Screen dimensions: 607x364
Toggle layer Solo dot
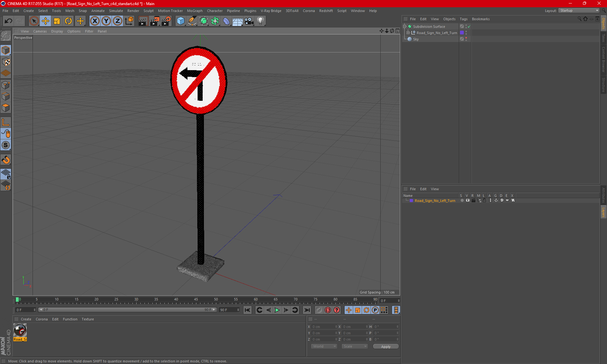point(462,200)
